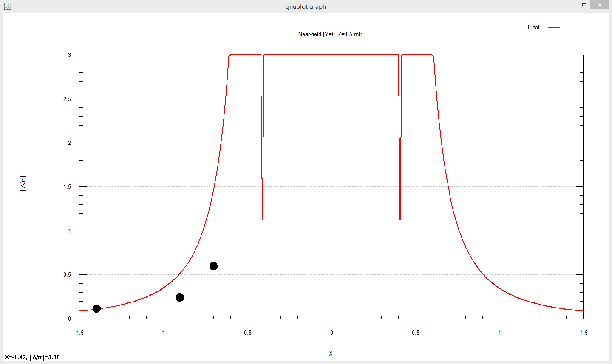Click the red H tot legend line sample
The image size is (612, 364).
coord(554,27)
